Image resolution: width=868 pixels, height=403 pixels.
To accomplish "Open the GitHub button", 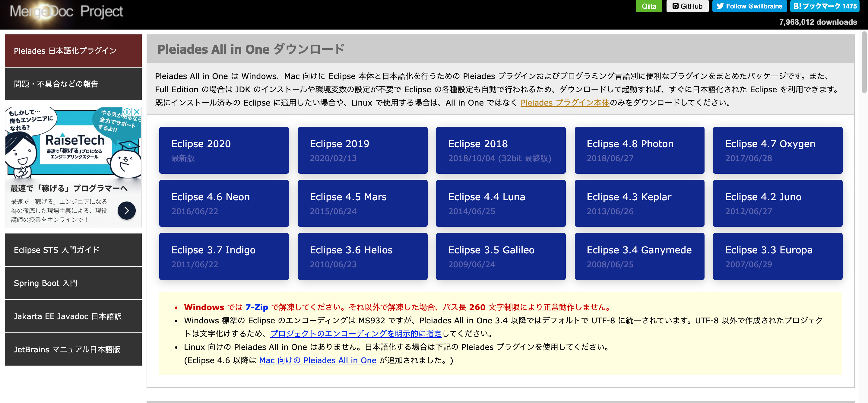I will tap(687, 6).
